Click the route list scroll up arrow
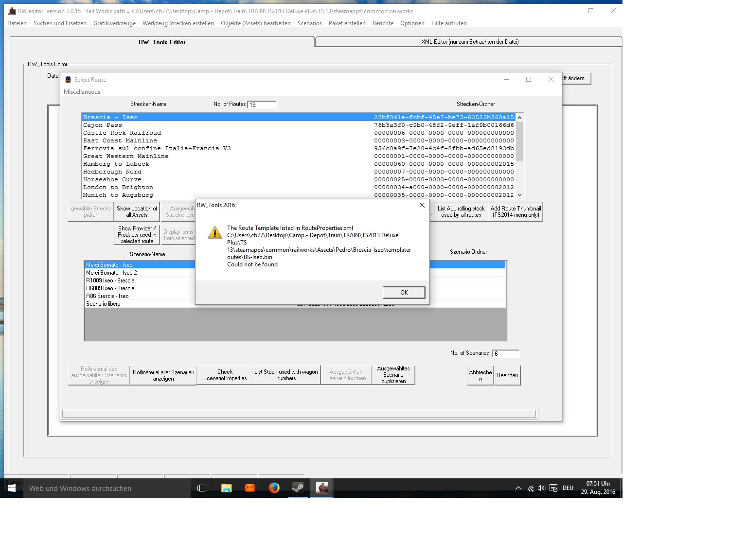 pos(519,117)
